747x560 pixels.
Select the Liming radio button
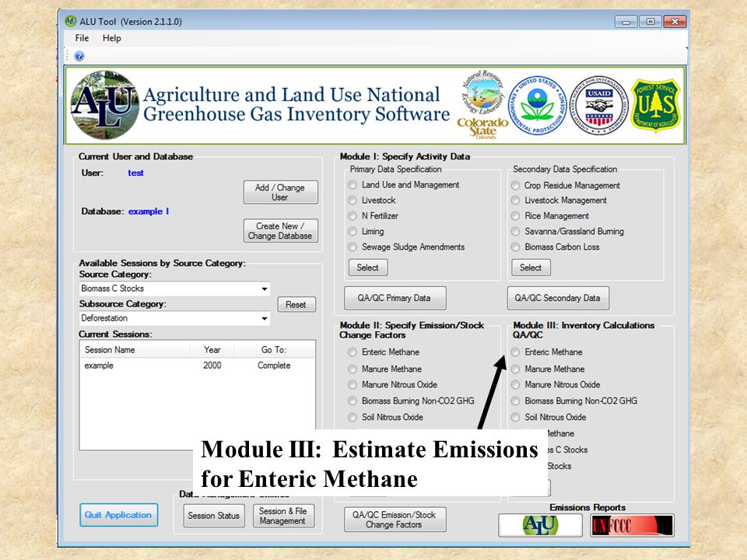pos(352,232)
